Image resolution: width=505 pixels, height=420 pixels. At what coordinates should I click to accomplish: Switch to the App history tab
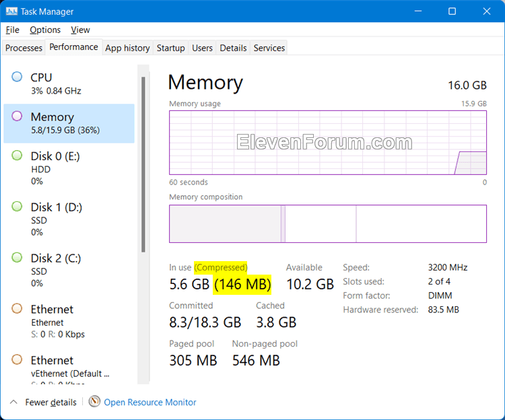pos(127,48)
